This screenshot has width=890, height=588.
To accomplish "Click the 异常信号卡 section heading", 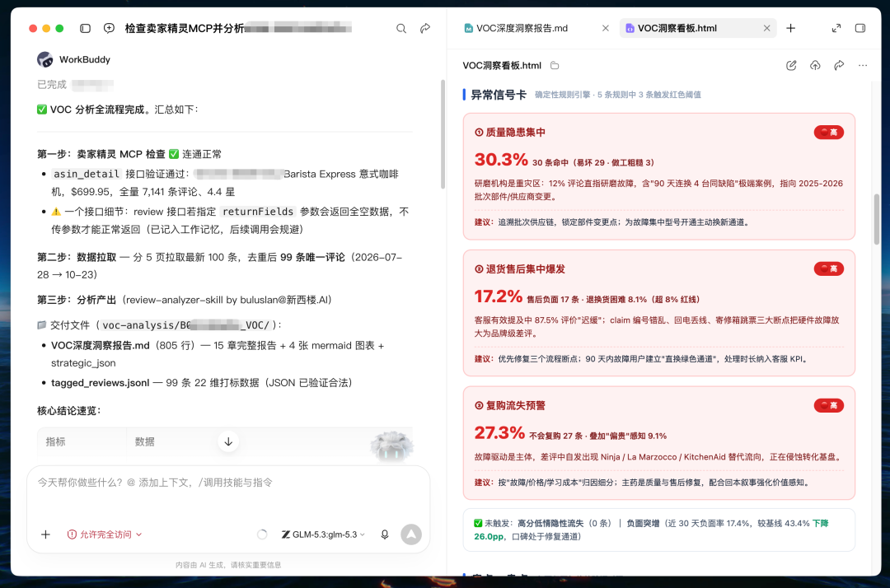I will 499,95.
